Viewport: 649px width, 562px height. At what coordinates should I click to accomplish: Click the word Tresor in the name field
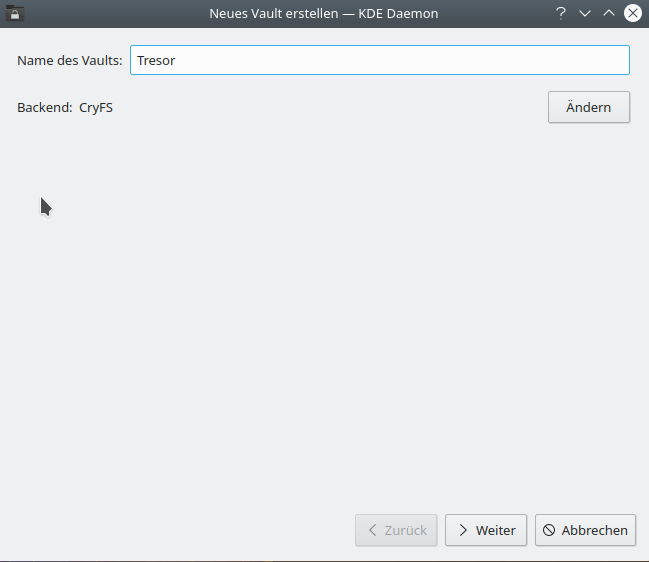[156, 60]
